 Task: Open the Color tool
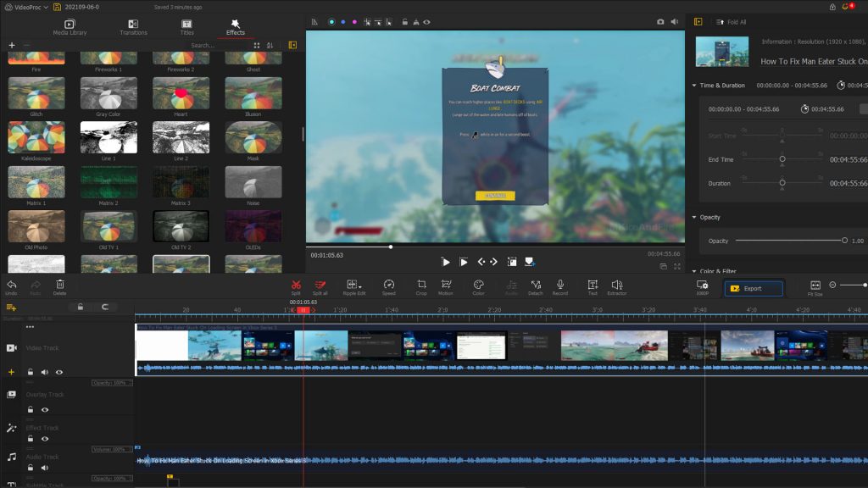click(x=478, y=287)
